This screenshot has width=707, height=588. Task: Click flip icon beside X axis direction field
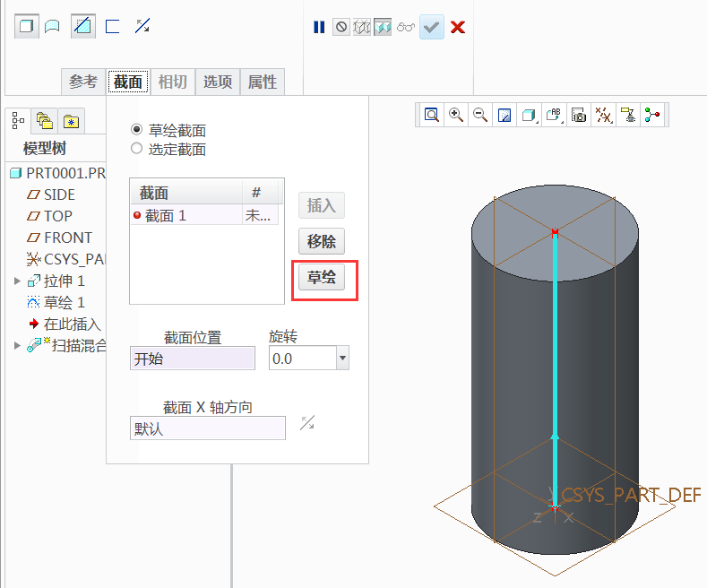tap(307, 423)
